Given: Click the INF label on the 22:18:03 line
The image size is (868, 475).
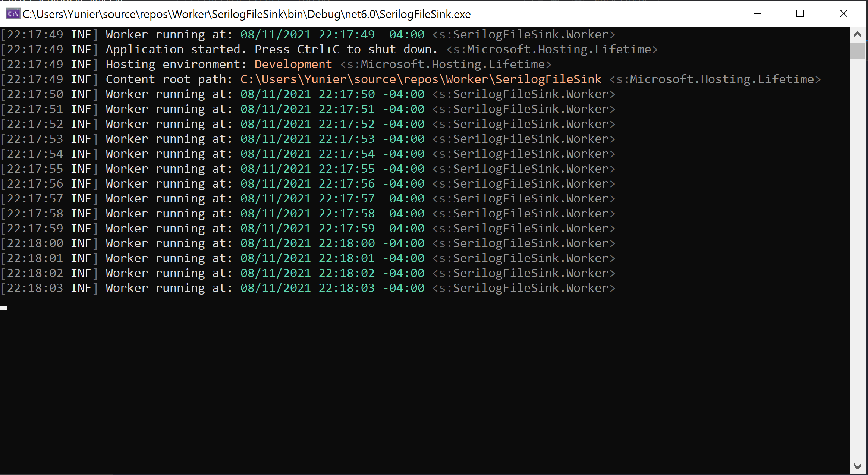Looking at the screenshot, I should point(82,288).
